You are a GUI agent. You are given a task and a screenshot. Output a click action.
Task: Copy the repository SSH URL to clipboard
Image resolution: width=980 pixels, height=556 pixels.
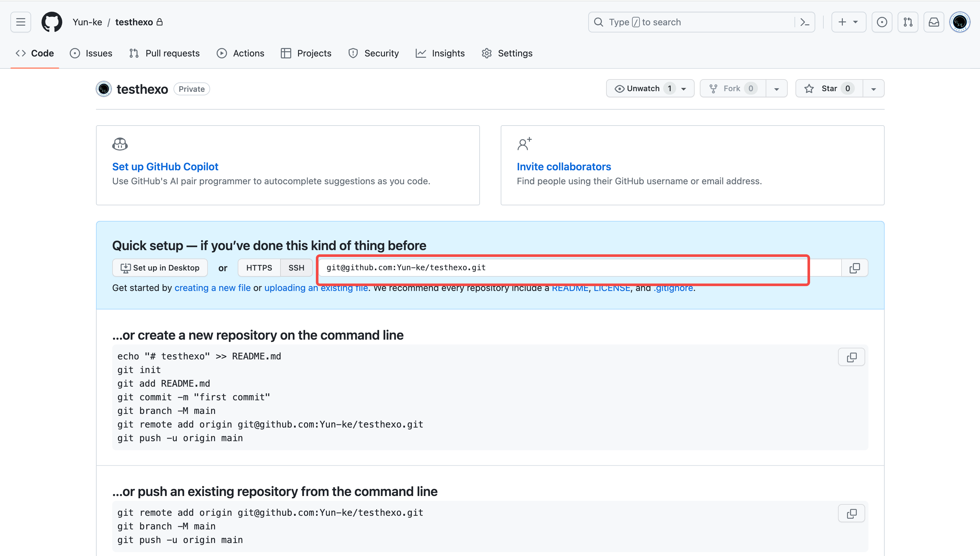click(x=855, y=268)
